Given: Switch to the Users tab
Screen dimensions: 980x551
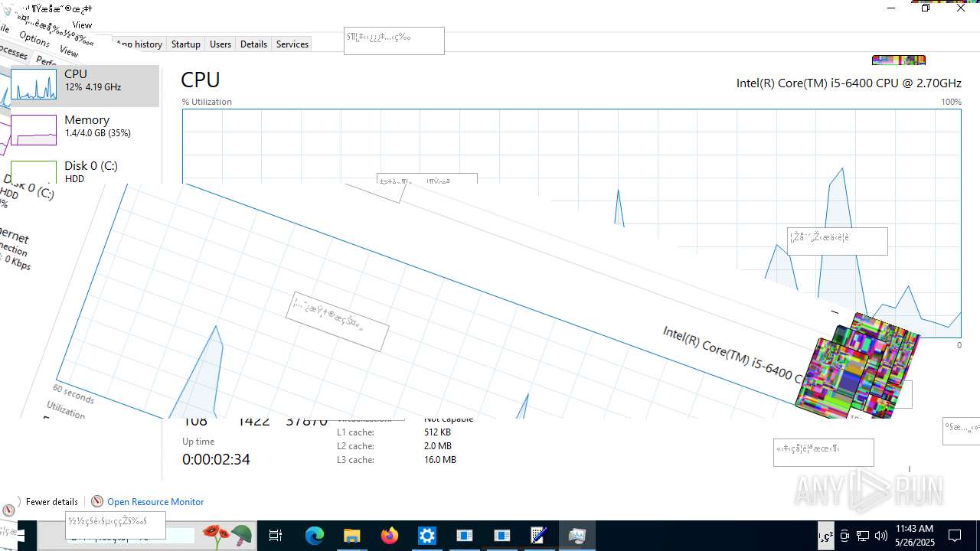Looking at the screenshot, I should tap(220, 44).
